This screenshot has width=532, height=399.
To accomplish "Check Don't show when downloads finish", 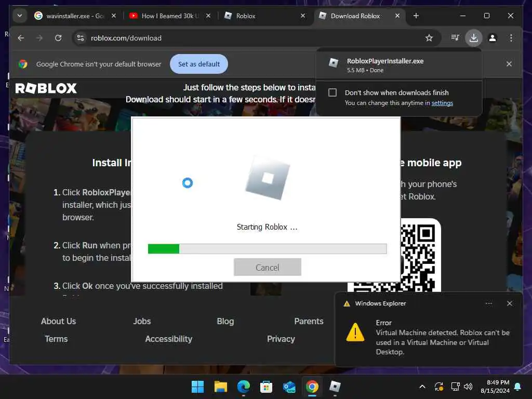I will (332, 92).
